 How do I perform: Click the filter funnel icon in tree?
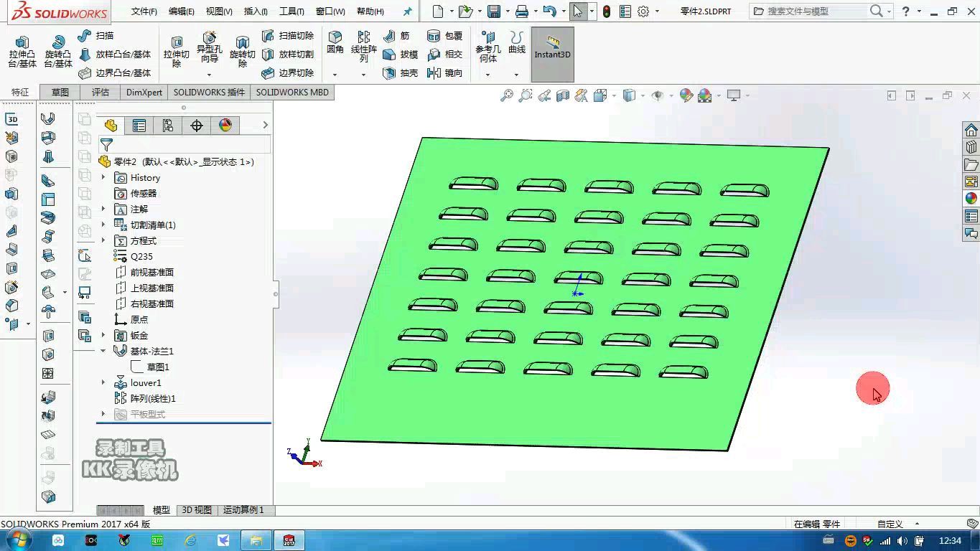click(x=106, y=145)
